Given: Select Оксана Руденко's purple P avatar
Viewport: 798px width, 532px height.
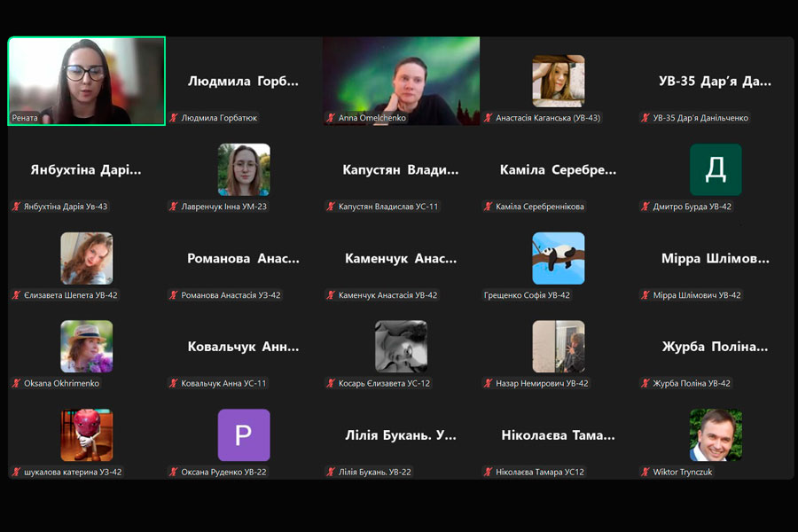Looking at the screenshot, I should pos(244,435).
